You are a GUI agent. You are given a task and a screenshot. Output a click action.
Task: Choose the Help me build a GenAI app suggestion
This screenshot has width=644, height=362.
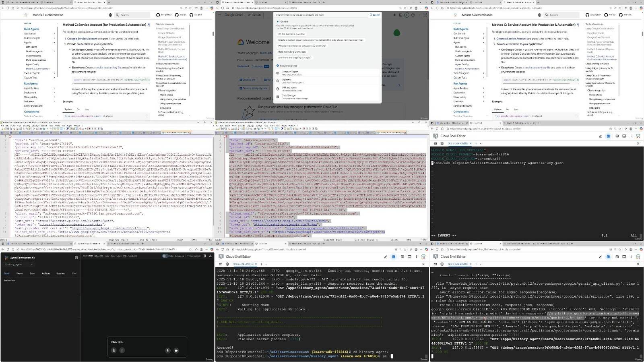coord(292,52)
